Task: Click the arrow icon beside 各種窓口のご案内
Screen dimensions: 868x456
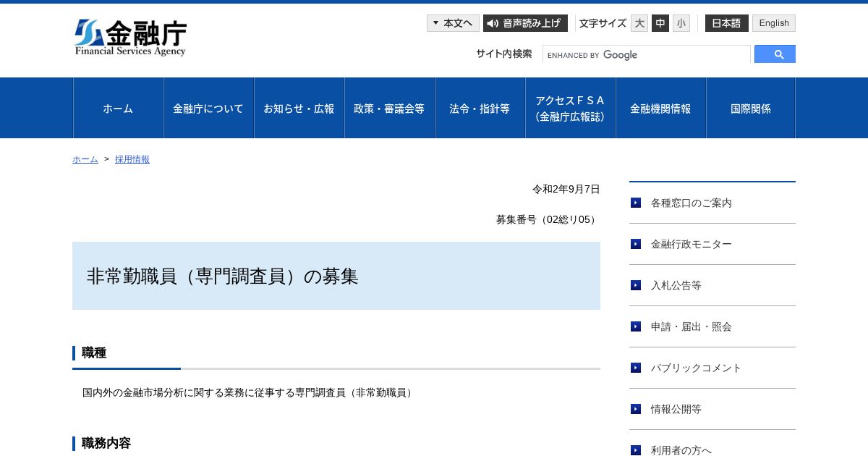Action: pos(636,203)
